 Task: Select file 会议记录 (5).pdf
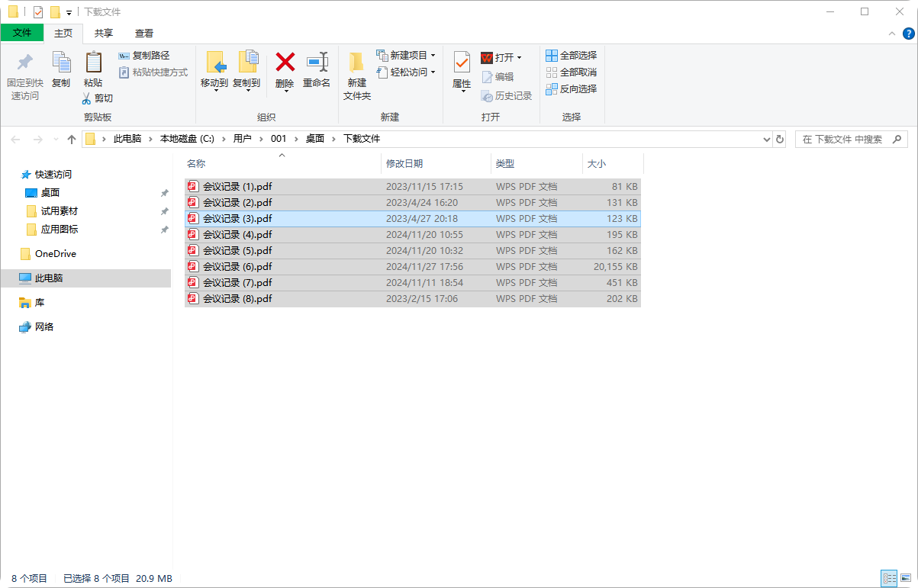tap(412, 250)
